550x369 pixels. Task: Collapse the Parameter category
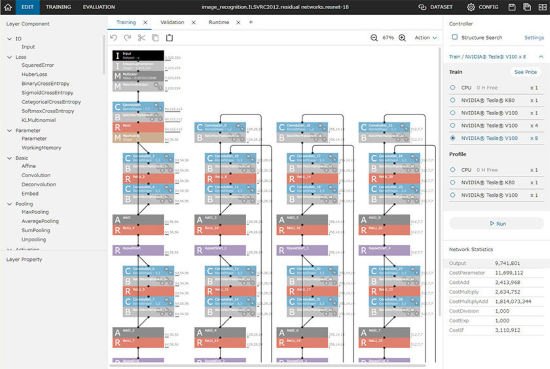tap(9, 130)
